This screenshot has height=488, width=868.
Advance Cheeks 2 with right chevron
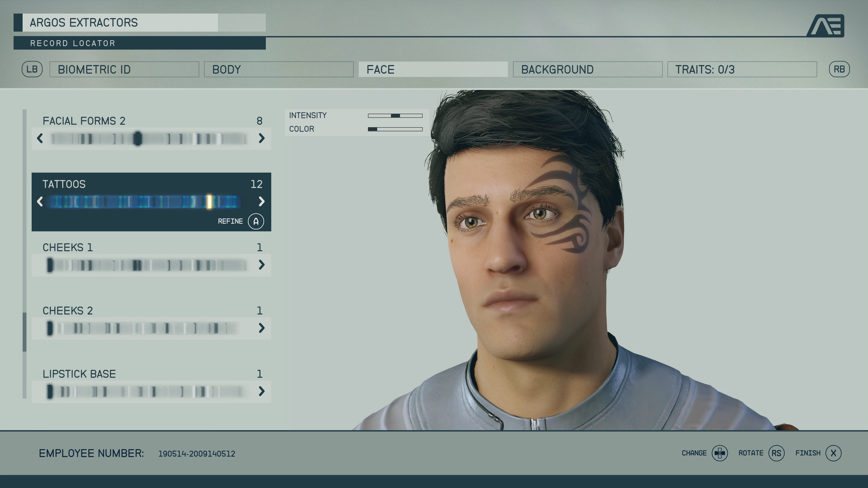point(262,328)
